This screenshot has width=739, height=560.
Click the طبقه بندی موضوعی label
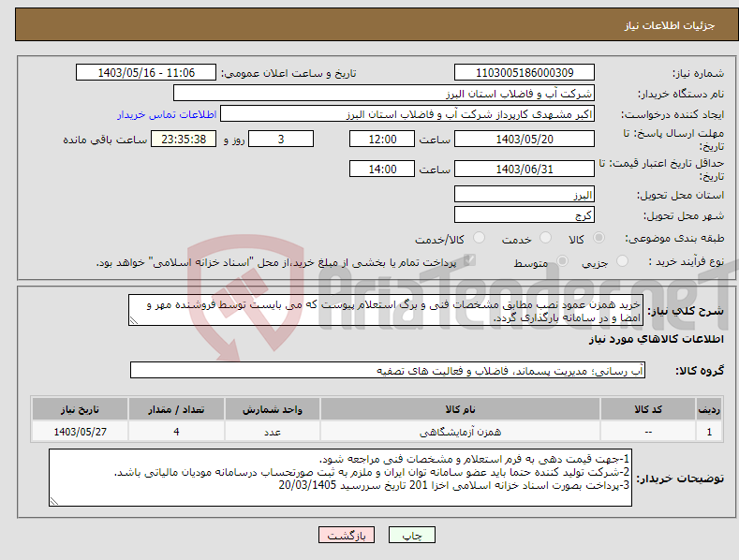click(674, 239)
